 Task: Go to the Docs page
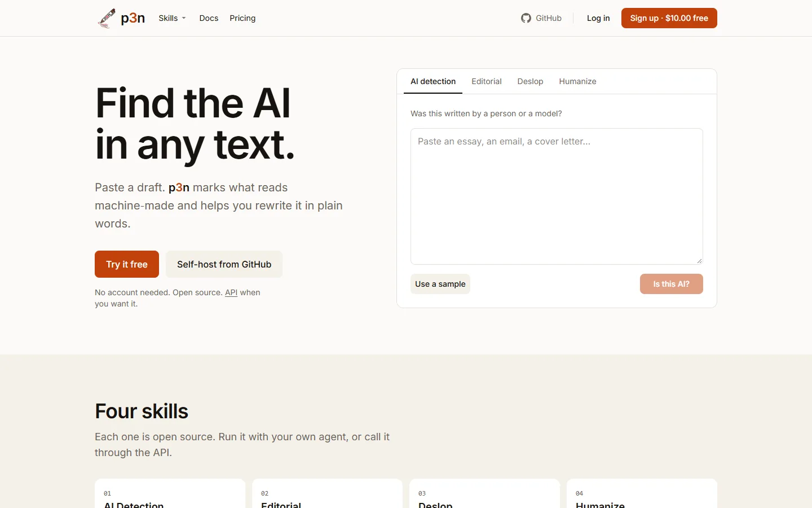[x=209, y=18]
